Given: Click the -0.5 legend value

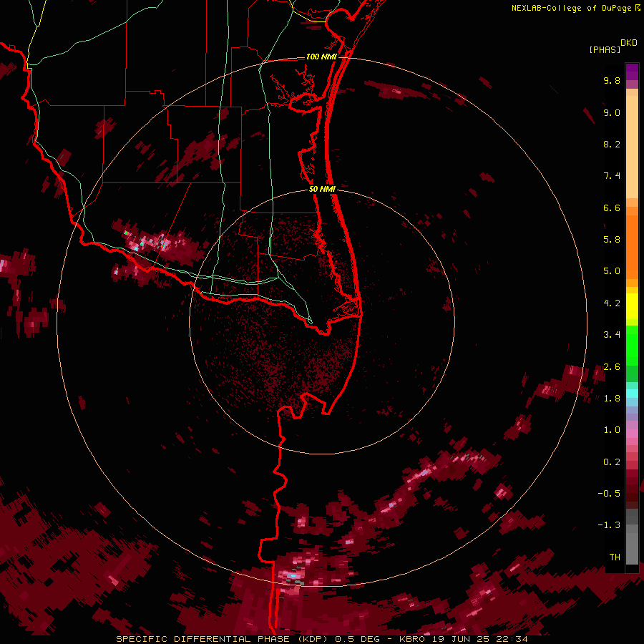Looking at the screenshot, I should point(609,494).
